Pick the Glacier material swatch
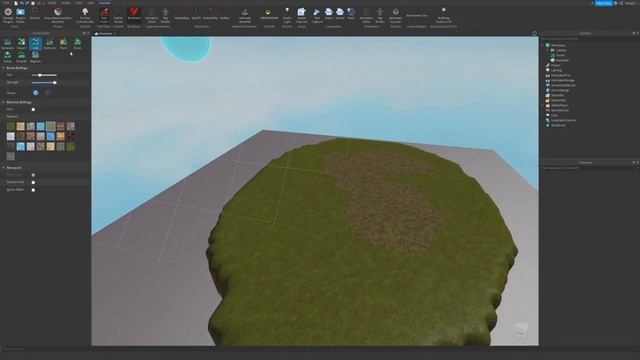 click(x=50, y=136)
